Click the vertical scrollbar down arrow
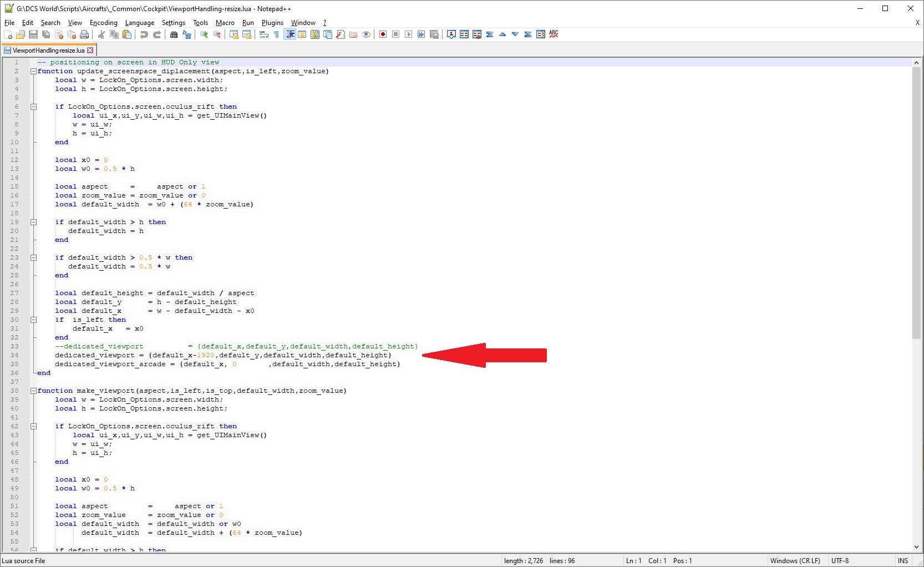The height and width of the screenshot is (567, 924). pos(916,547)
